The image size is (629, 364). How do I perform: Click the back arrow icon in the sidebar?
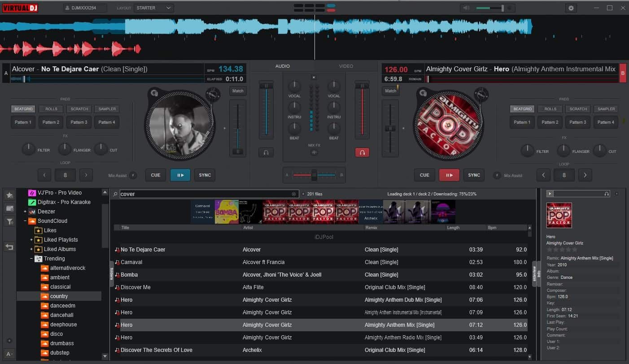pyautogui.click(x=9, y=247)
